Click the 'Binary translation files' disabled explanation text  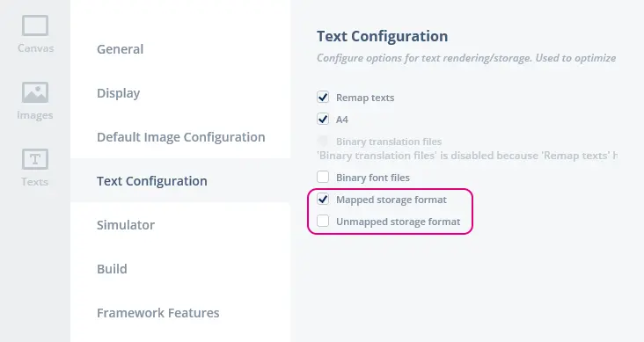click(467, 156)
